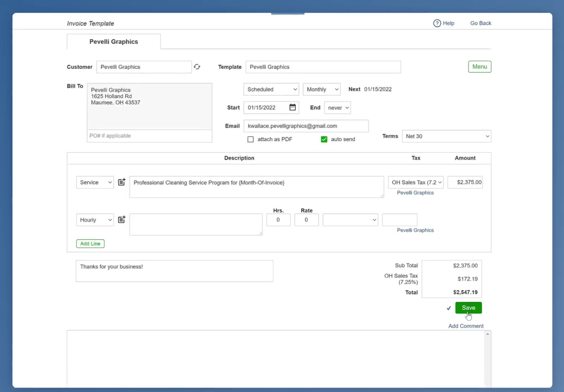Click the Bill To address box
Viewport: 564px width, 392px height.
tap(149, 106)
